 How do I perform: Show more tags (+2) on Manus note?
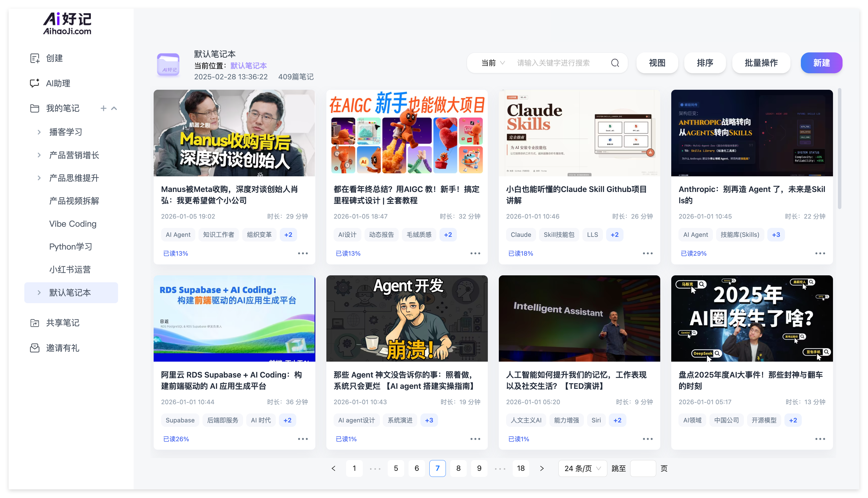(288, 235)
